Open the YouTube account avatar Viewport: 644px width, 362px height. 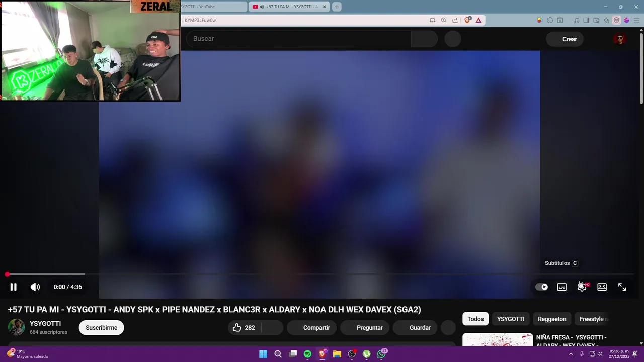619,39
